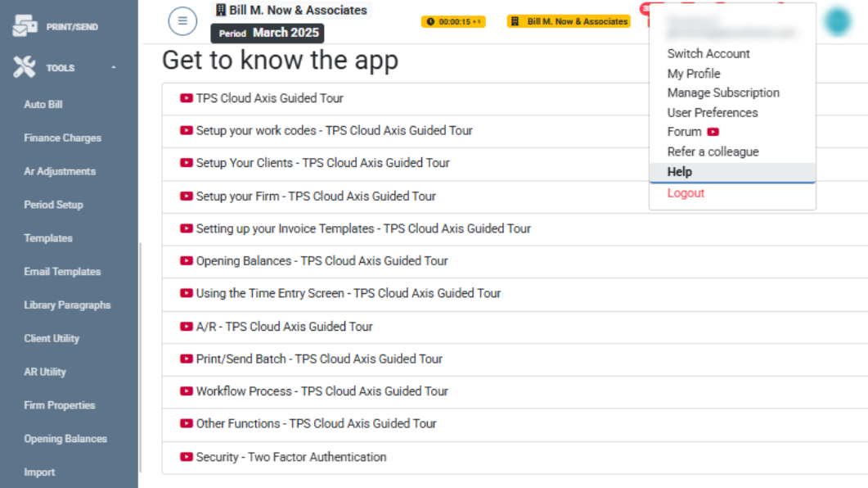
Task: Open Setup Your Clients tour text
Action: (322, 163)
